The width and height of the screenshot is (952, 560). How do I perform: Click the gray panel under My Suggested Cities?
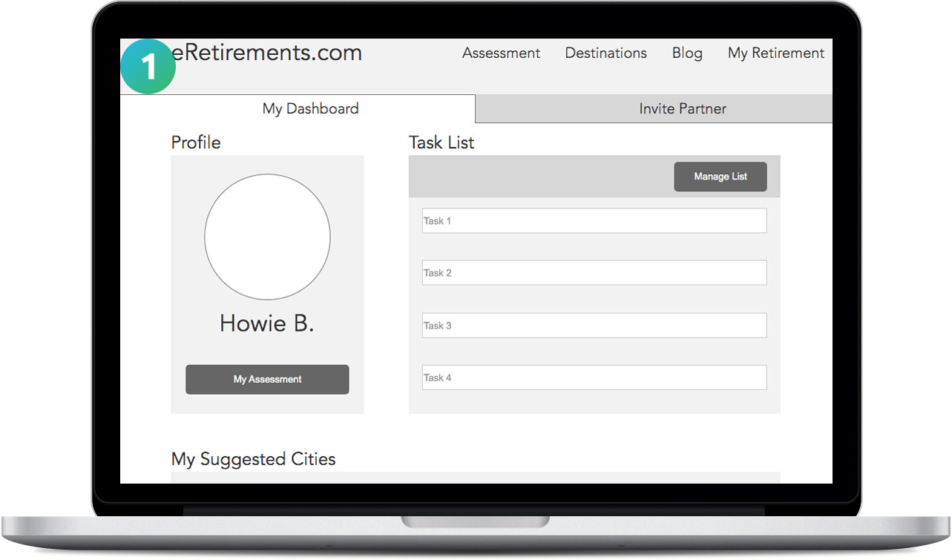point(475,478)
